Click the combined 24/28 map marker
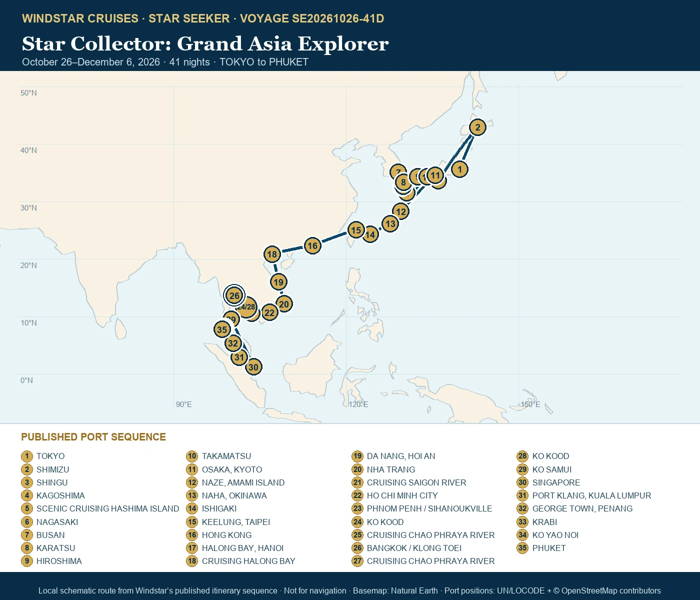Screen dimensions: 700x600 (246, 307)
